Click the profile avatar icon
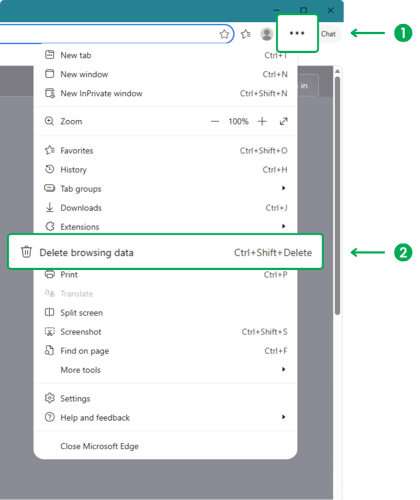The image size is (420, 500). pos(267,34)
